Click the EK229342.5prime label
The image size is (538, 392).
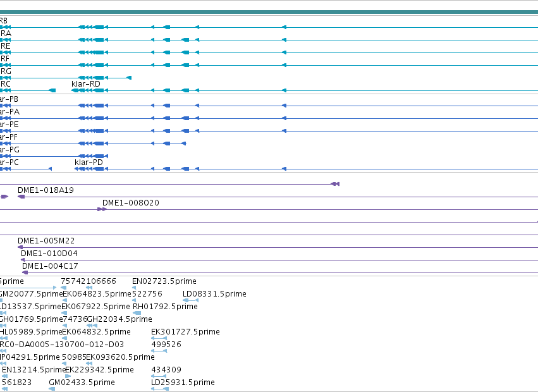[99, 370]
